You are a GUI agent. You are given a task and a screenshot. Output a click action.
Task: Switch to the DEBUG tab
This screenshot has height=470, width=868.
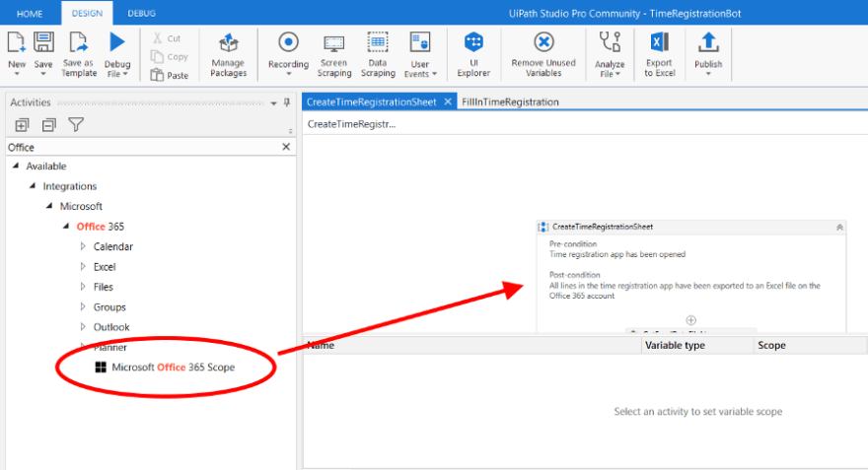(141, 13)
